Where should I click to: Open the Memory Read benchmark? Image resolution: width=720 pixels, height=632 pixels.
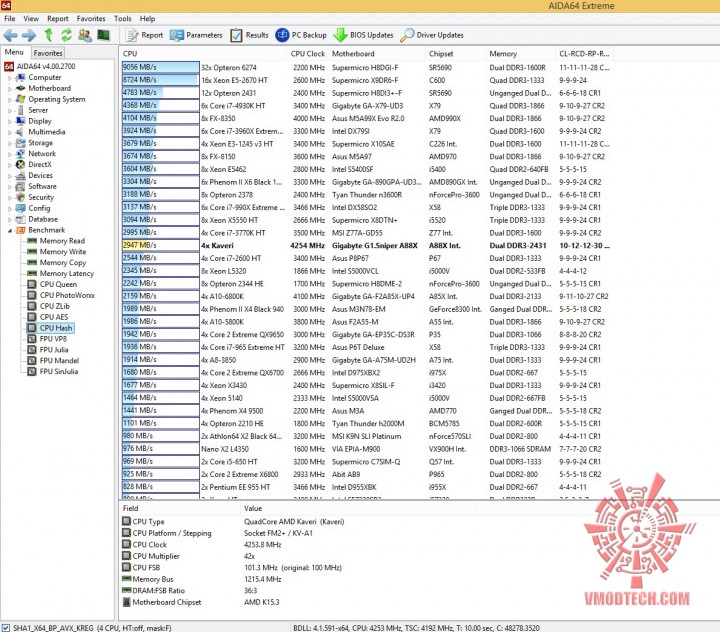click(62, 241)
